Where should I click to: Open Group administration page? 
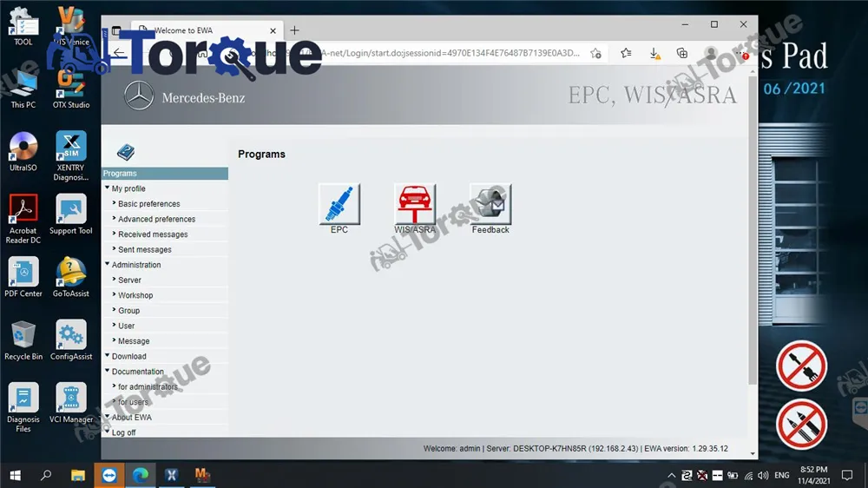coord(129,311)
